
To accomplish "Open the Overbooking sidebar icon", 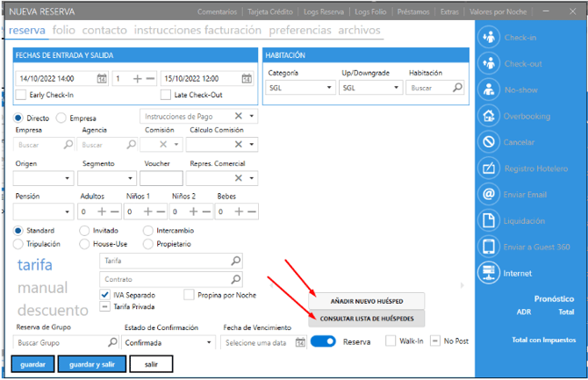I will [489, 116].
